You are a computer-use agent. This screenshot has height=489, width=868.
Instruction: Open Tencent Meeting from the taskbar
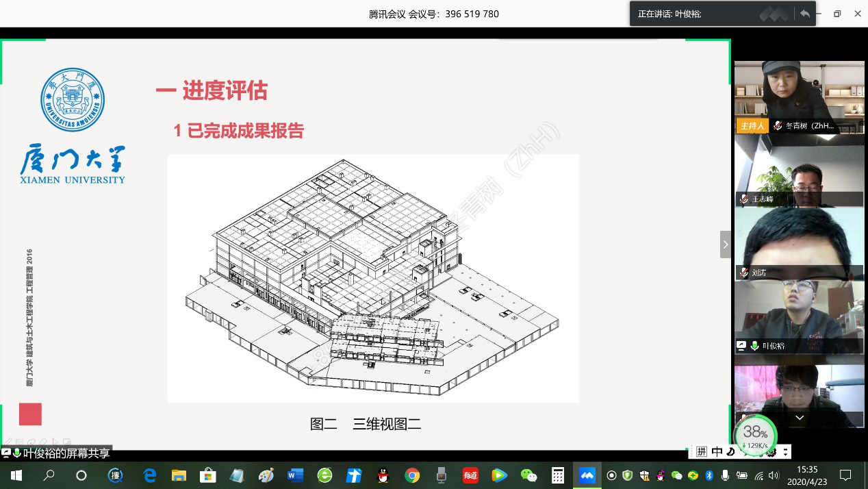tap(587, 475)
